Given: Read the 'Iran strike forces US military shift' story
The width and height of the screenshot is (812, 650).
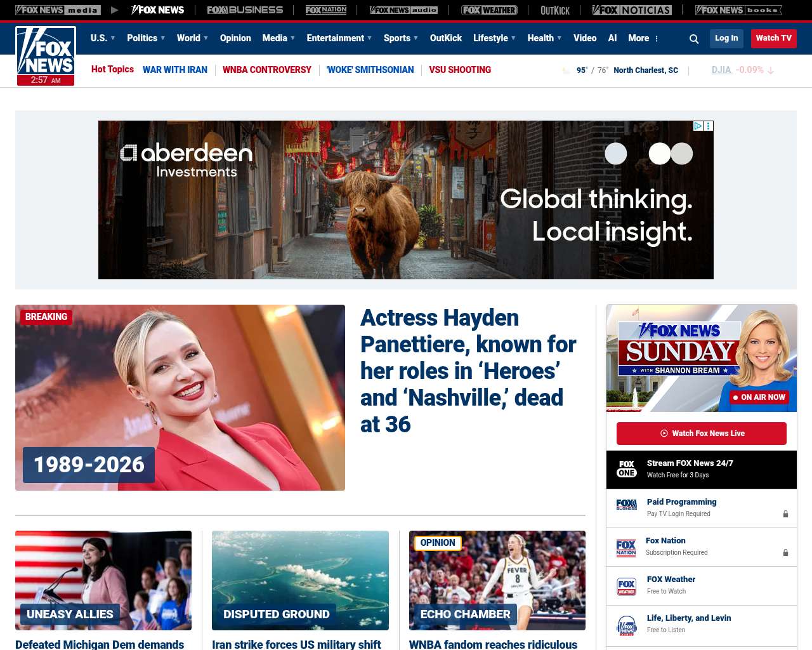Looking at the screenshot, I should 296,644.
